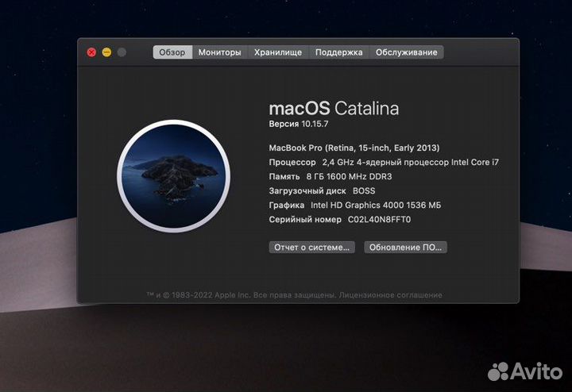This screenshot has height=392, width=572.
Task: Click the startup disk name BOSS
Action: coord(364,191)
